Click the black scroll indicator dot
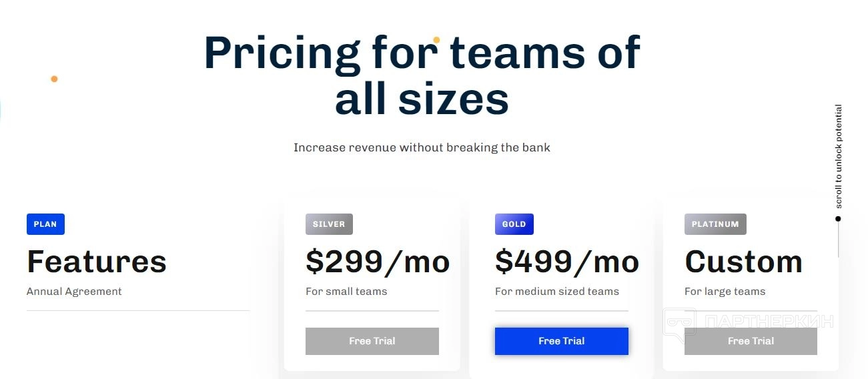Screen dimensions: 868x379 [x=839, y=218]
